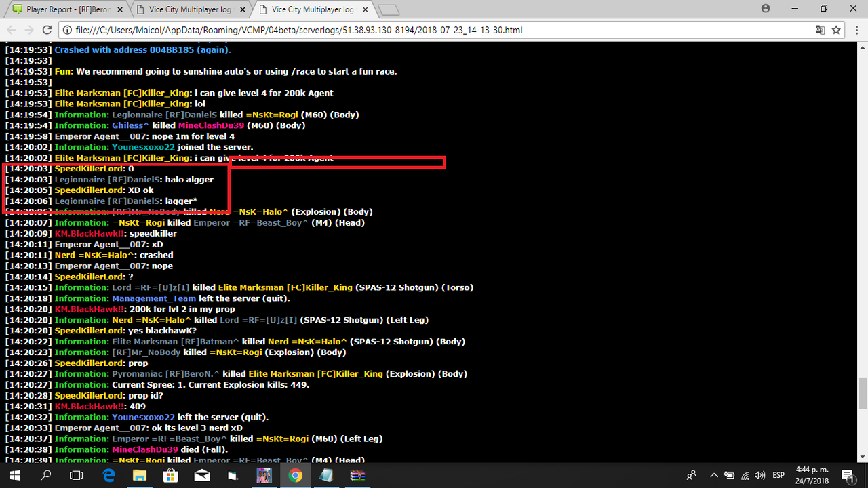Screen dimensions: 868x488
Task: Close the middle Vice City Multiplayer log tab
Action: tap(242, 9)
